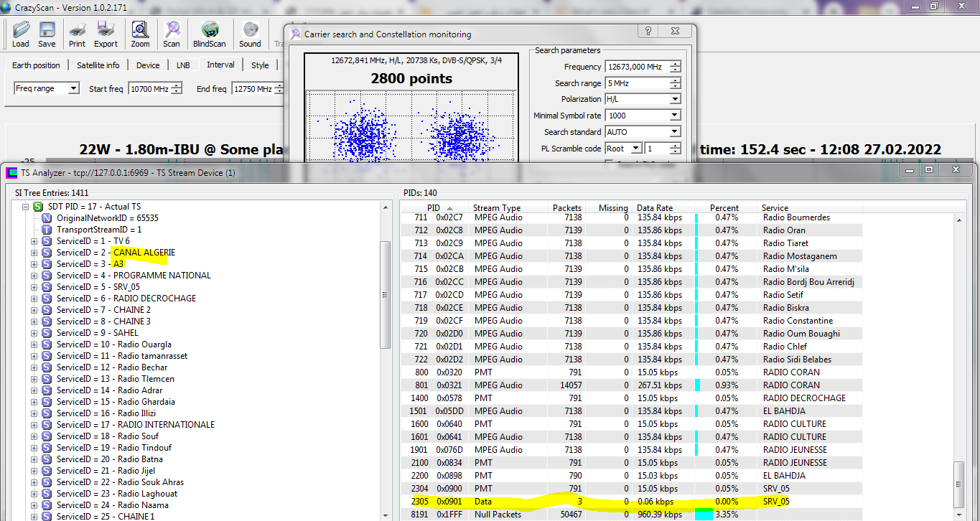This screenshot has width=980, height=521.
Task: Collapse the SDT PID = 17 tree node
Action: [x=24, y=207]
